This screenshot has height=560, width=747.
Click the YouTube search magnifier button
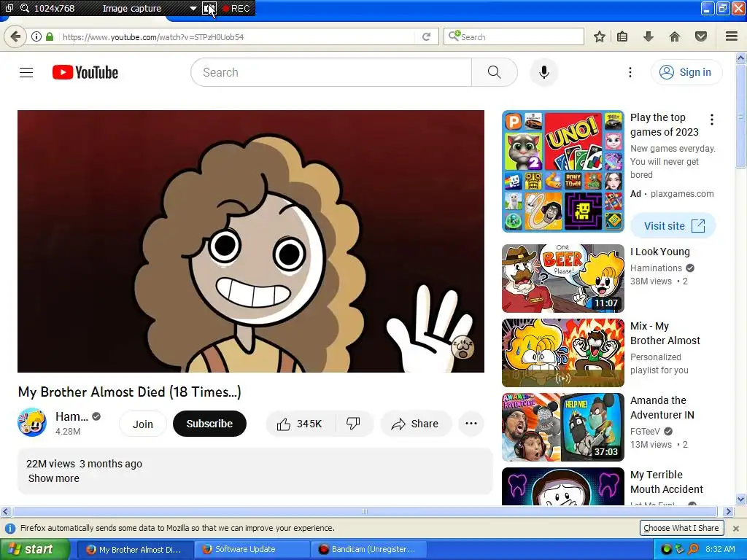[495, 72]
